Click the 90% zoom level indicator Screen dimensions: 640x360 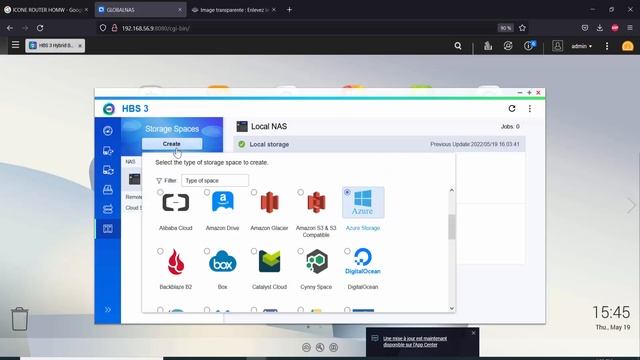[x=506, y=28]
